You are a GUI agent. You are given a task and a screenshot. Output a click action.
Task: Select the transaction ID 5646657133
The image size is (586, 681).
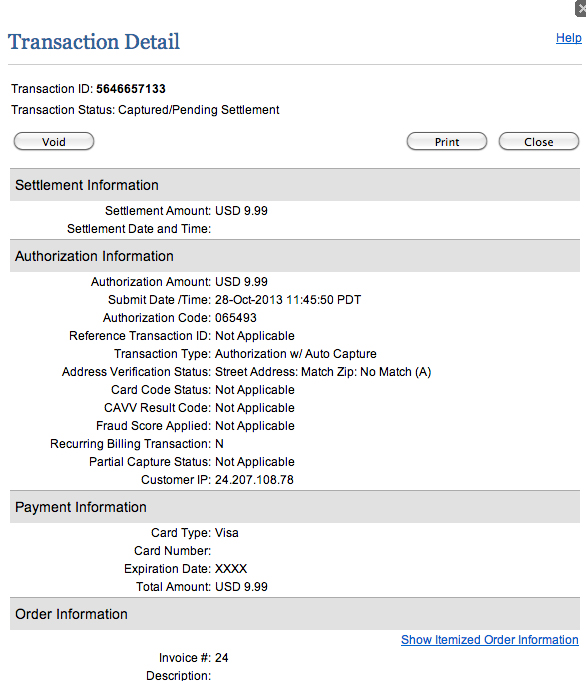click(131, 89)
